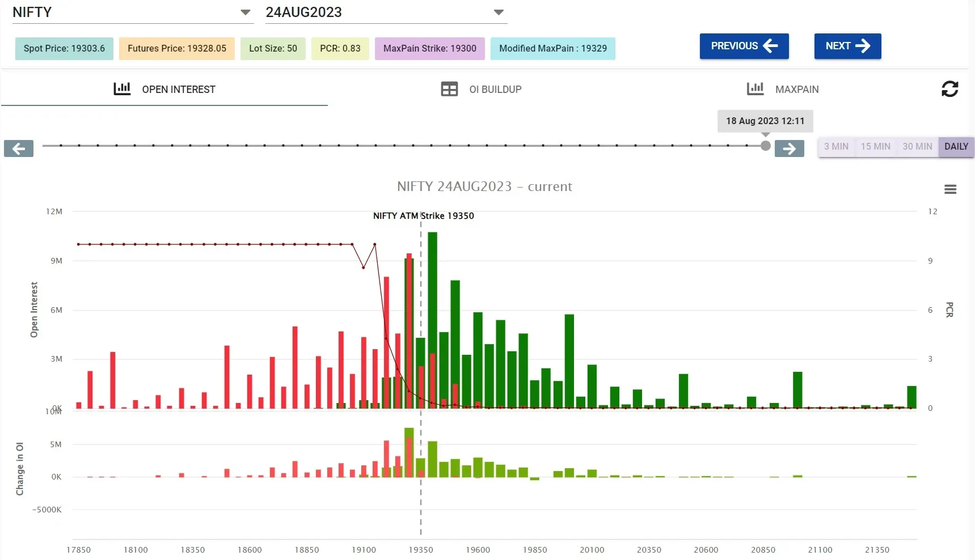Open the chart hamburger menu
This screenshot has width=975, height=560.
click(950, 189)
